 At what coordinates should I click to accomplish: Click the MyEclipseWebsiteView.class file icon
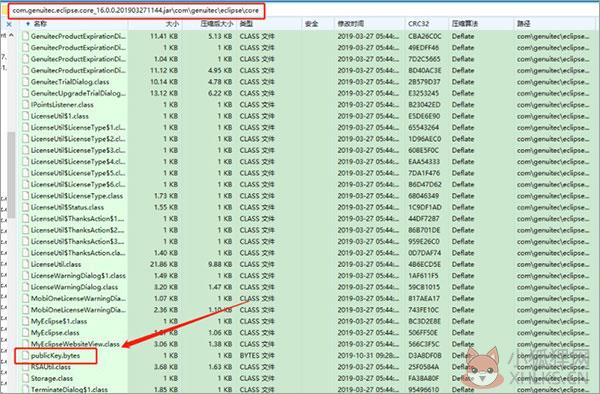pyautogui.click(x=26, y=344)
